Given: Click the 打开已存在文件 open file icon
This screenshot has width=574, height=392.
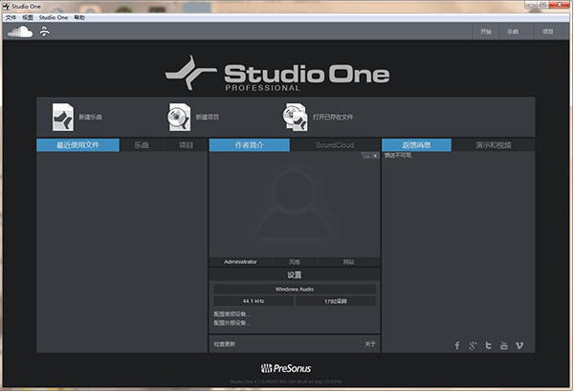Looking at the screenshot, I should pyautogui.click(x=295, y=117).
